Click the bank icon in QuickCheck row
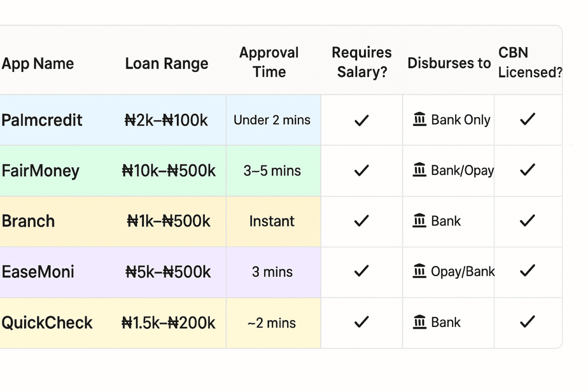 [419, 322]
